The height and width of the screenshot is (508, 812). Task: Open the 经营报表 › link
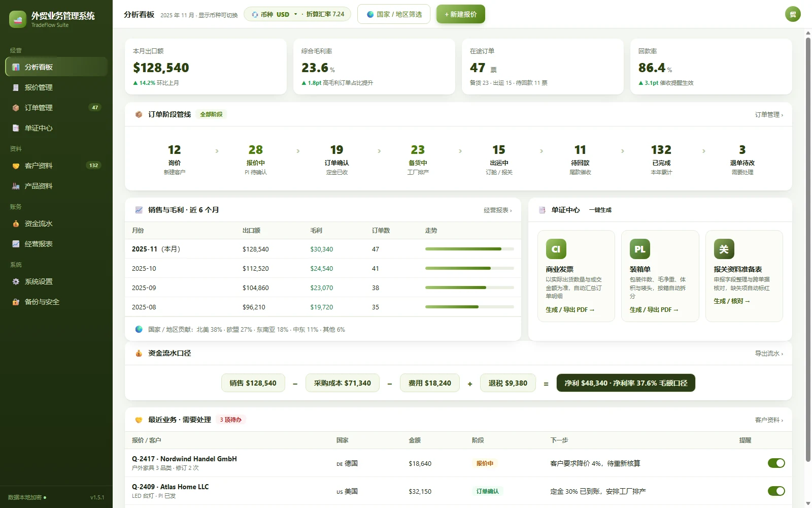click(x=498, y=210)
